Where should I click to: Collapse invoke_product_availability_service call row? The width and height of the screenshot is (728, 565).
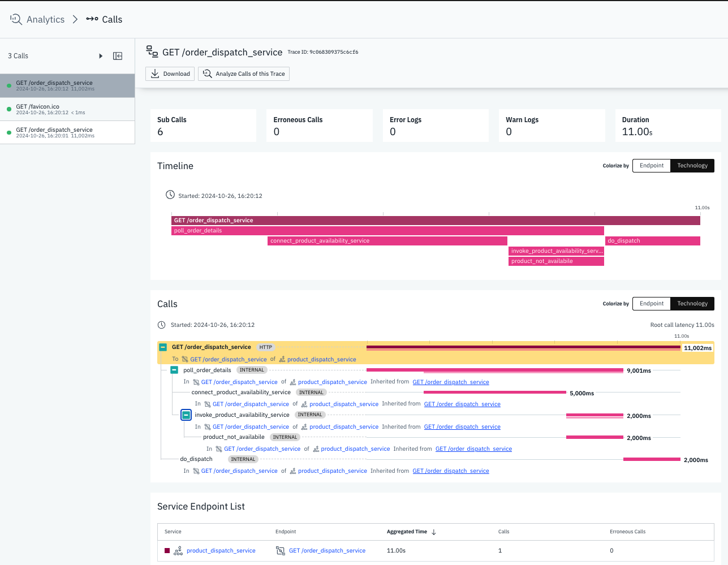(x=186, y=415)
